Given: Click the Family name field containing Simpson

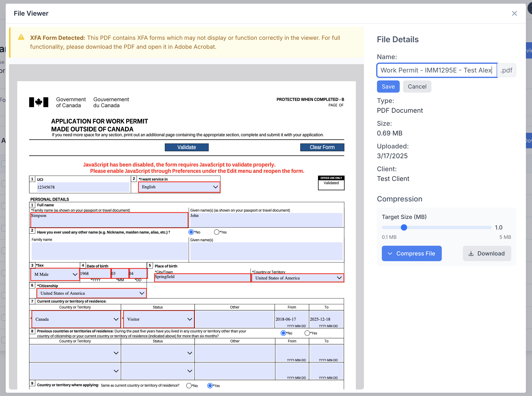Looking at the screenshot, I should click(x=109, y=220).
